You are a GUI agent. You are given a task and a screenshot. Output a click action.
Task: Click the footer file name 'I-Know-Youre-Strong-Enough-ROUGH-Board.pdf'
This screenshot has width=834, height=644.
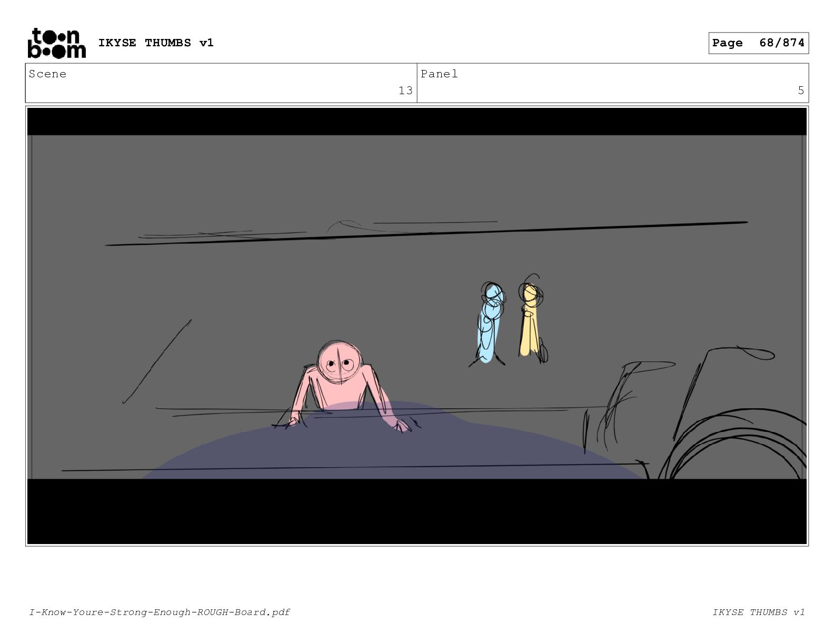point(160,612)
